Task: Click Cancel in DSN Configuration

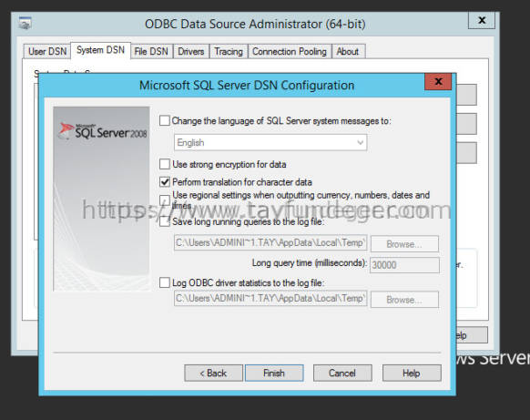Action: 342,373
